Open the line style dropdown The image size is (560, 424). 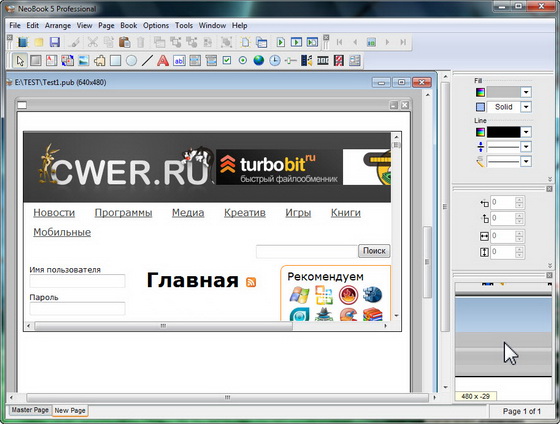pos(526,161)
